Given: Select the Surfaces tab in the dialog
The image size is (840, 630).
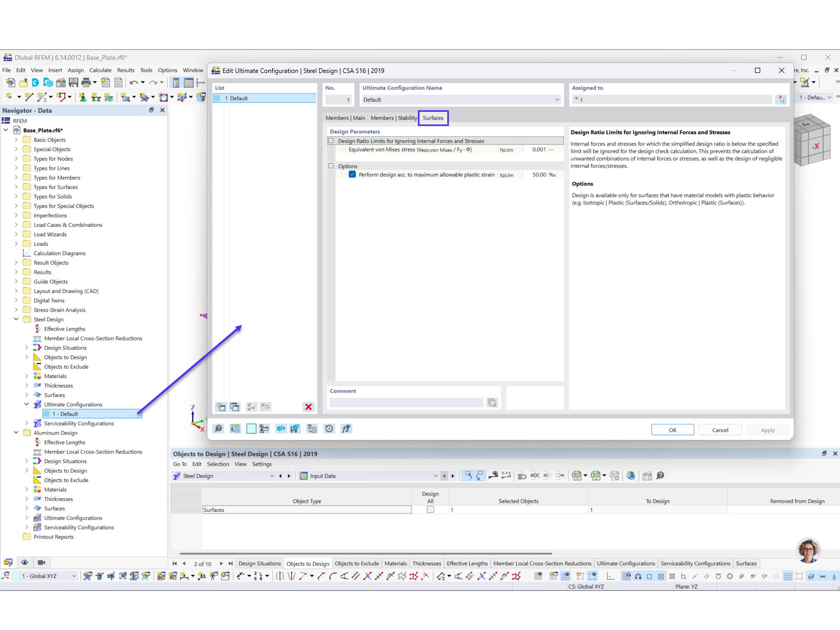Looking at the screenshot, I should [x=433, y=118].
